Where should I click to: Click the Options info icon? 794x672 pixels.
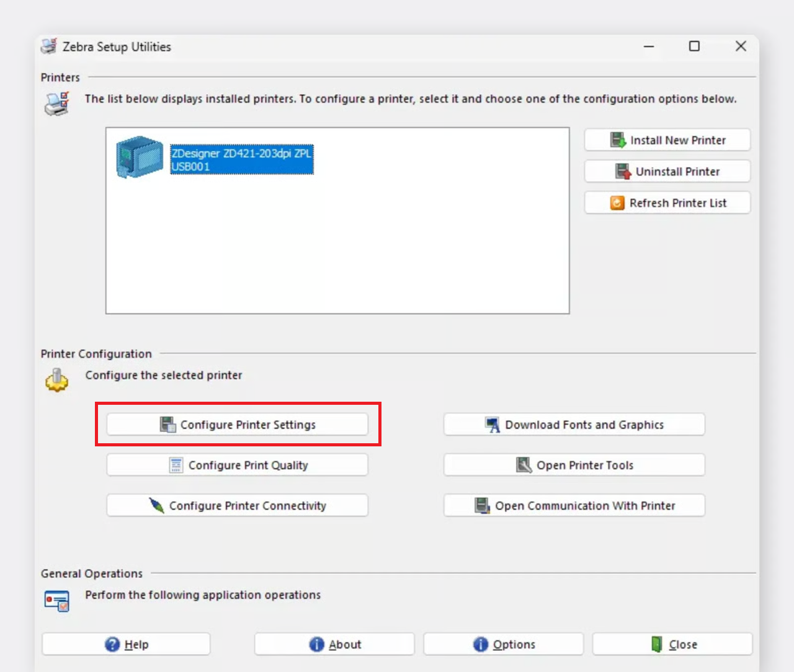481,645
